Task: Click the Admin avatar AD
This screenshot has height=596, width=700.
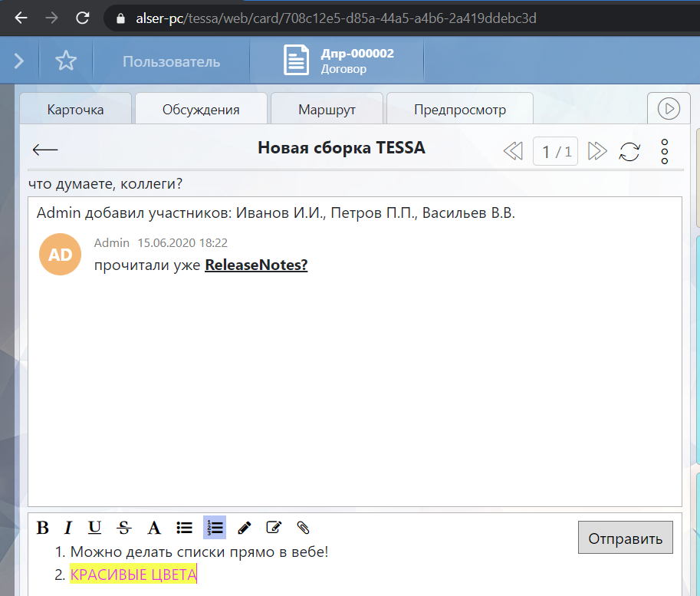Action: click(x=61, y=254)
